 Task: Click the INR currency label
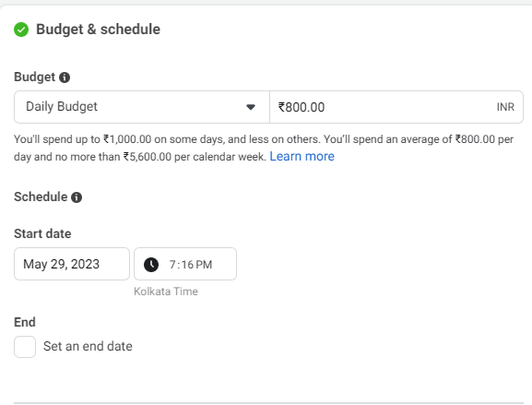[x=505, y=107]
